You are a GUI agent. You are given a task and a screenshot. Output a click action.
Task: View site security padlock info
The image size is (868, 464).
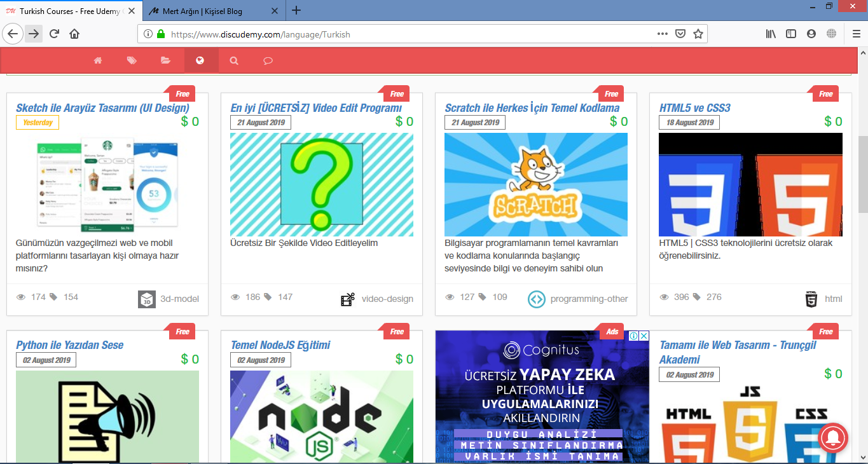(161, 34)
